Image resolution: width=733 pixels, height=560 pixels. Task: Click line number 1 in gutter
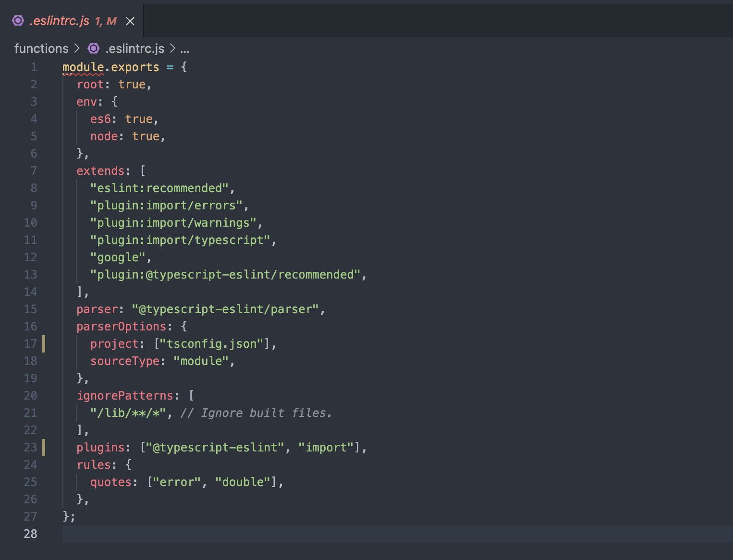pyautogui.click(x=34, y=67)
